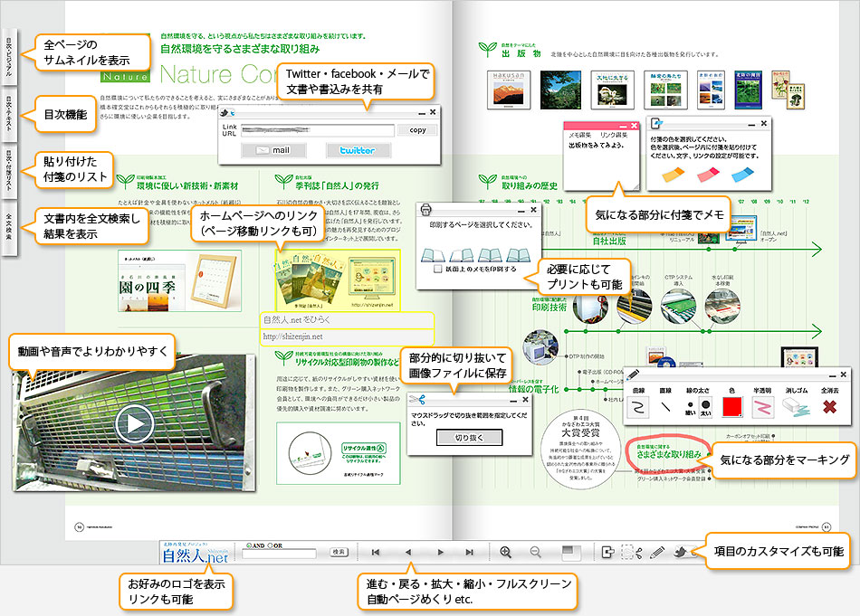
Task: Pick the pink sticky note color
Action: (708, 175)
